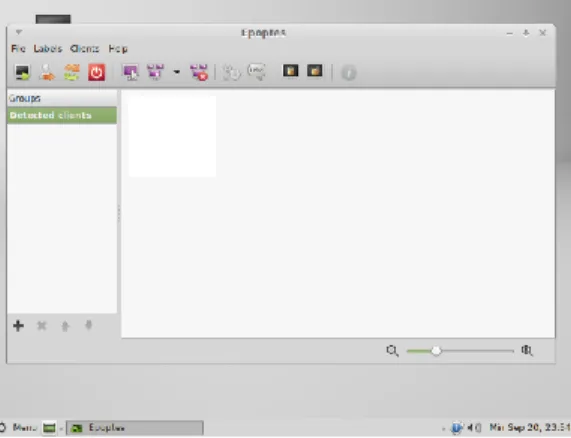Click the move group up arrow
Viewport: 571px width, 438px height.
(65, 325)
